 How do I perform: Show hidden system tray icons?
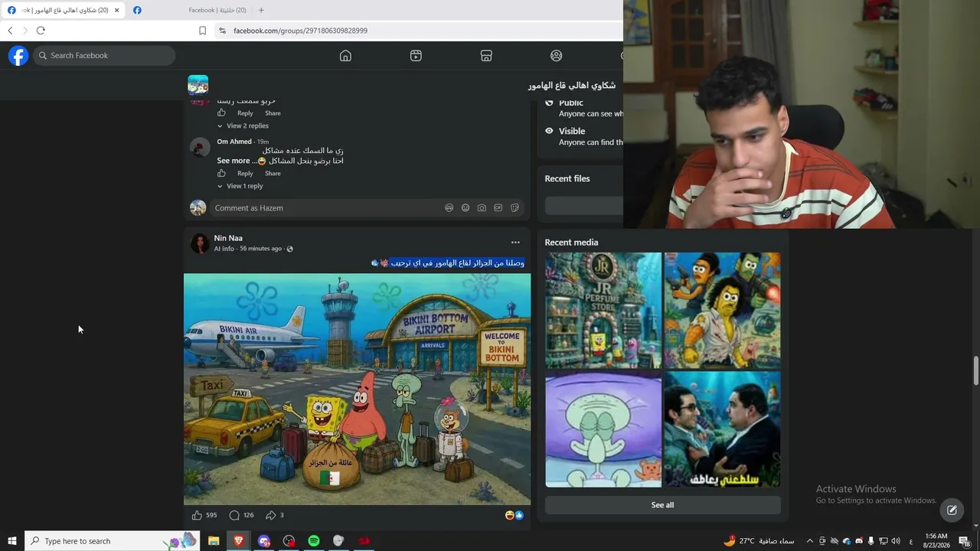[809, 541]
